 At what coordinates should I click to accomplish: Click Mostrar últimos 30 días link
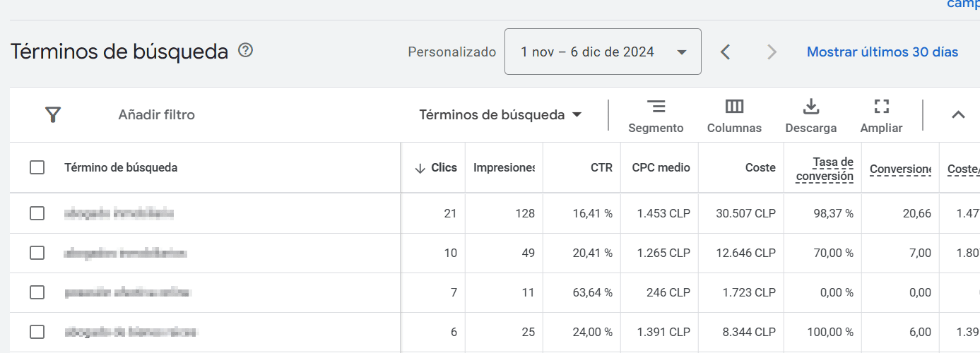pos(882,52)
